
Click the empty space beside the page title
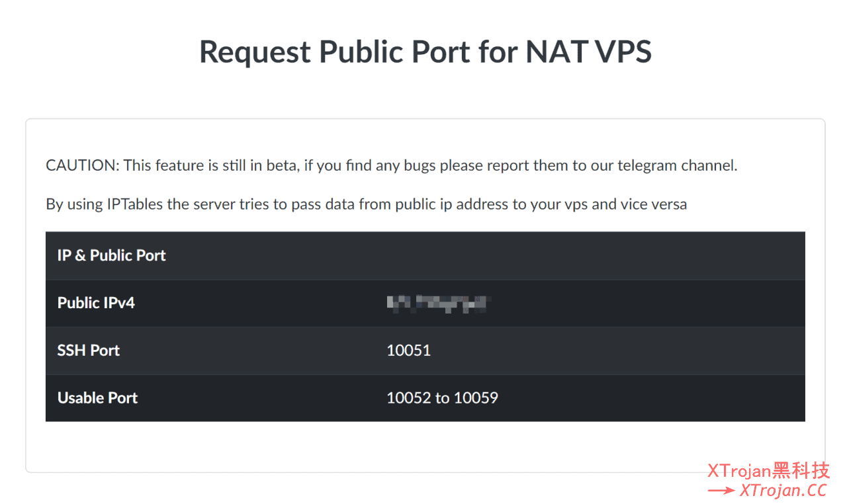pos(99,51)
